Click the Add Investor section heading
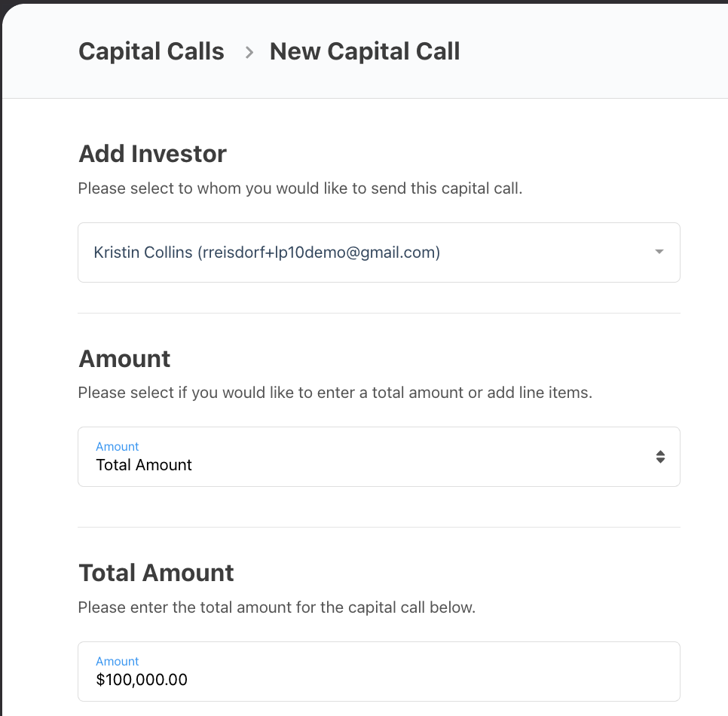The height and width of the screenshot is (716, 728). click(x=152, y=154)
